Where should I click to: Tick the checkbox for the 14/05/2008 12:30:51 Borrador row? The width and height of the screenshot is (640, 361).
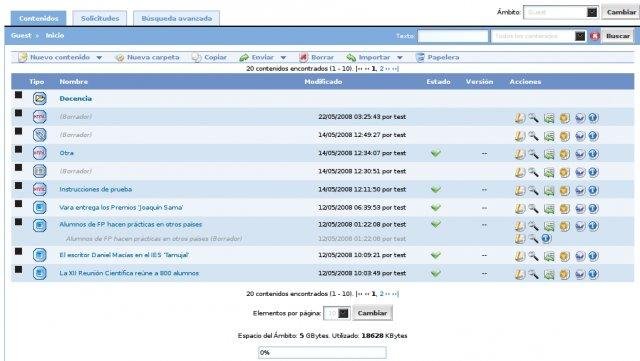18,167
